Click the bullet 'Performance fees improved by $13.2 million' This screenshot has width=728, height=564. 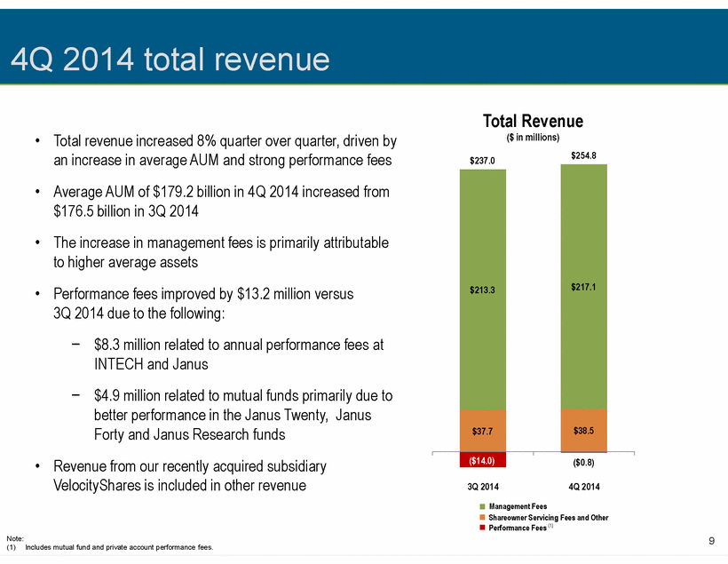[203, 304]
